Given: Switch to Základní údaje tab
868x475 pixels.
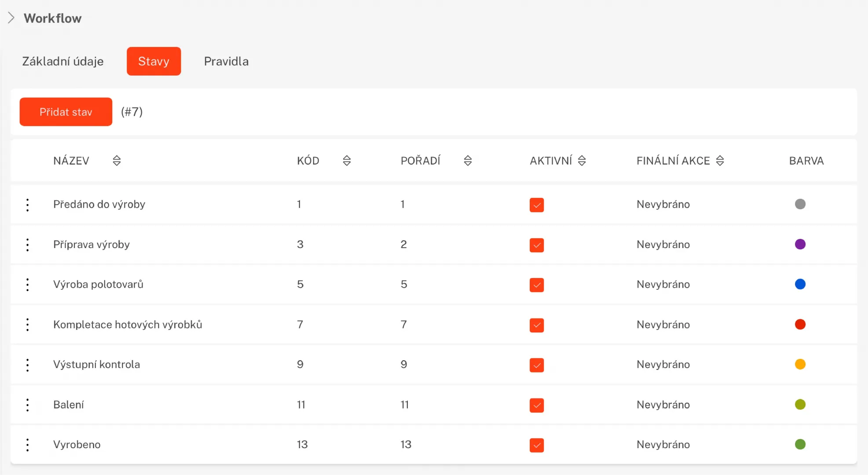Looking at the screenshot, I should click(x=63, y=61).
